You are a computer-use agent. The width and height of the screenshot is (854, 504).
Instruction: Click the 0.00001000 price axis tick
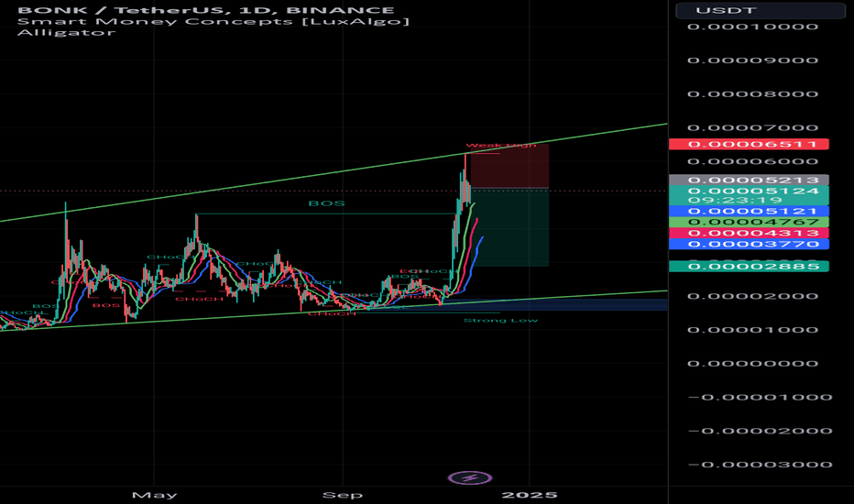click(x=752, y=330)
